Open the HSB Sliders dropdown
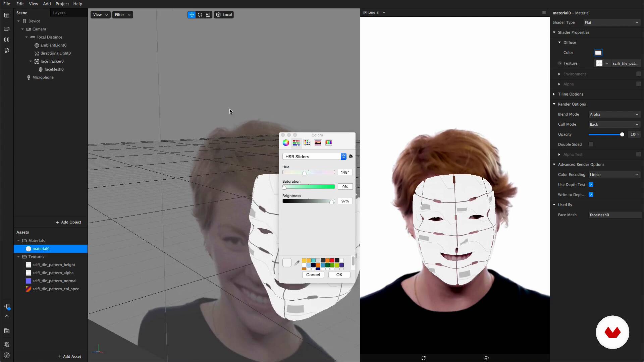The width and height of the screenshot is (644, 362). (x=314, y=157)
